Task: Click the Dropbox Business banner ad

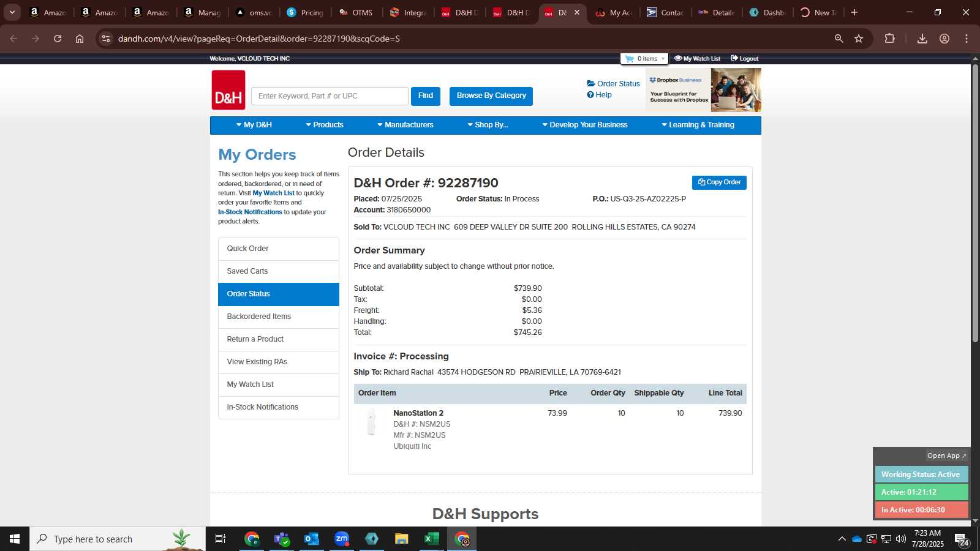Action: 703,89
